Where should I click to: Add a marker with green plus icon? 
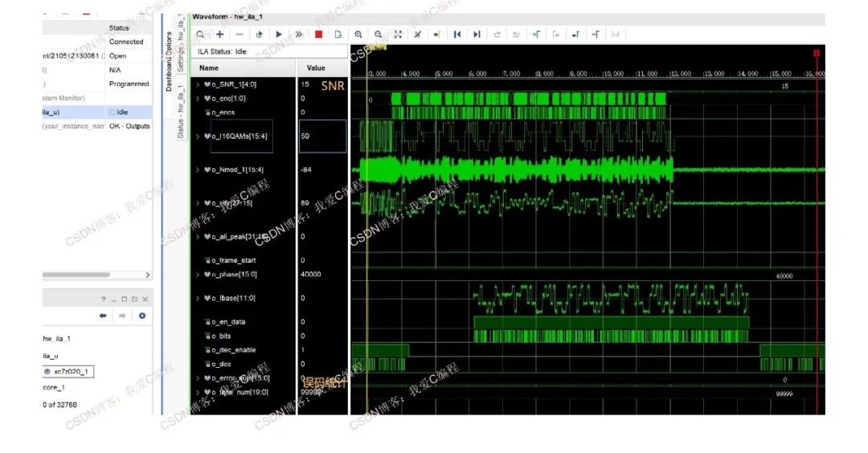click(x=536, y=35)
